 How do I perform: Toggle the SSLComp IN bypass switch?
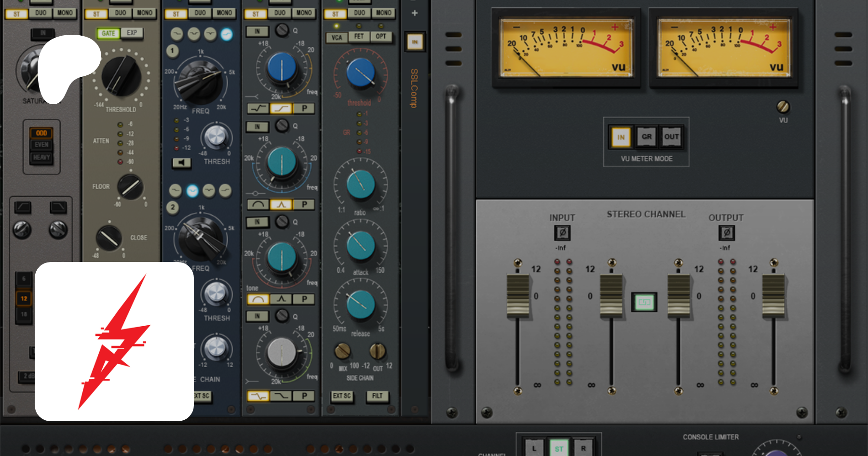tap(415, 42)
